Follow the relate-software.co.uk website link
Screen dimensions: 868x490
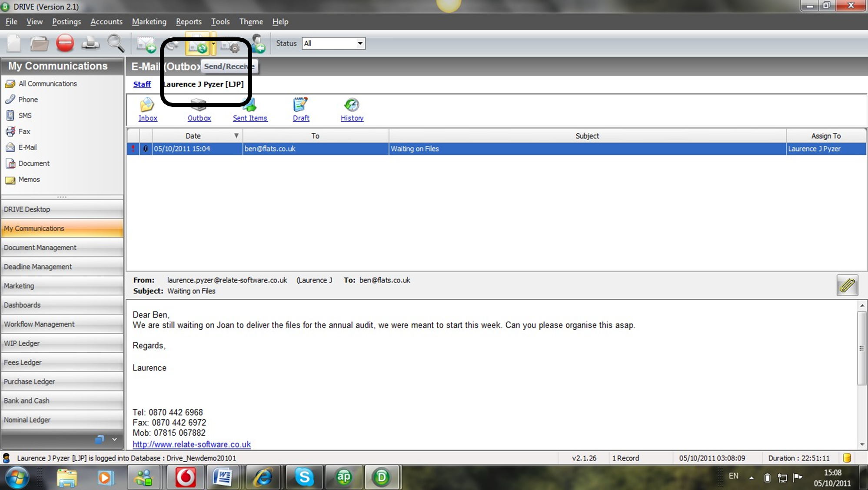[x=192, y=444]
